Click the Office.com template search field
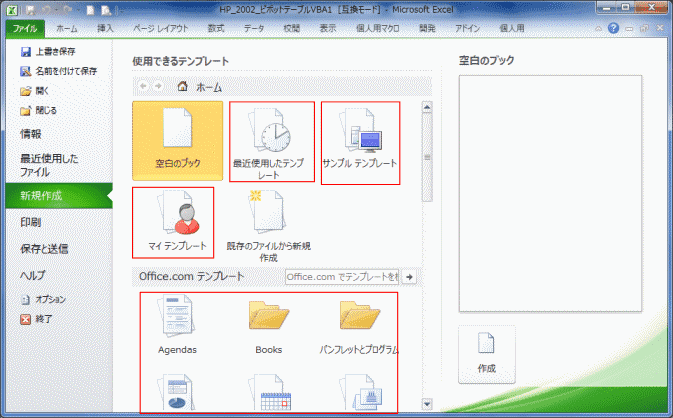The width and height of the screenshot is (673, 418). pos(342,277)
